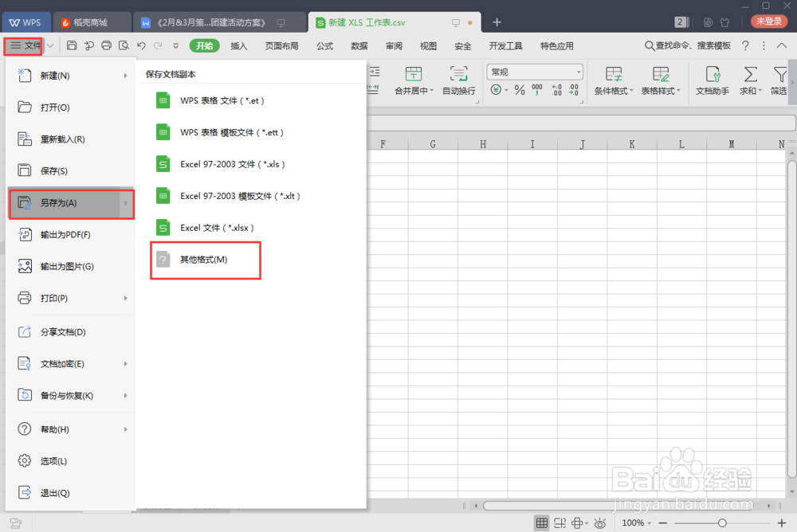Apply percent style icon

coord(519,90)
